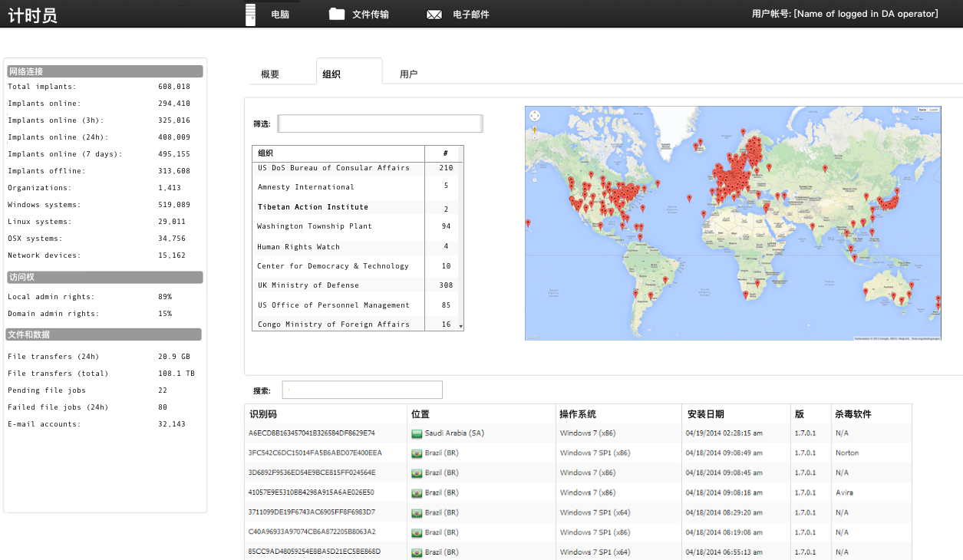Sort by the # column header
Image resolution: width=963 pixels, height=560 pixels.
click(x=445, y=153)
